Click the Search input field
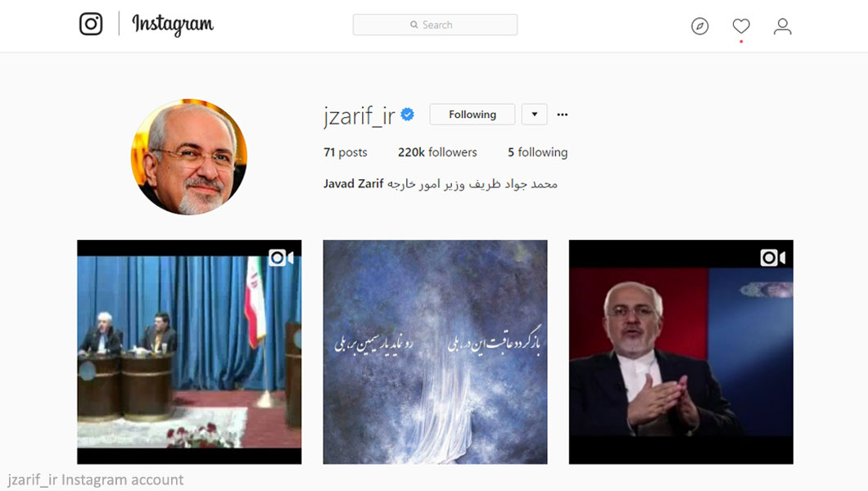 click(435, 25)
